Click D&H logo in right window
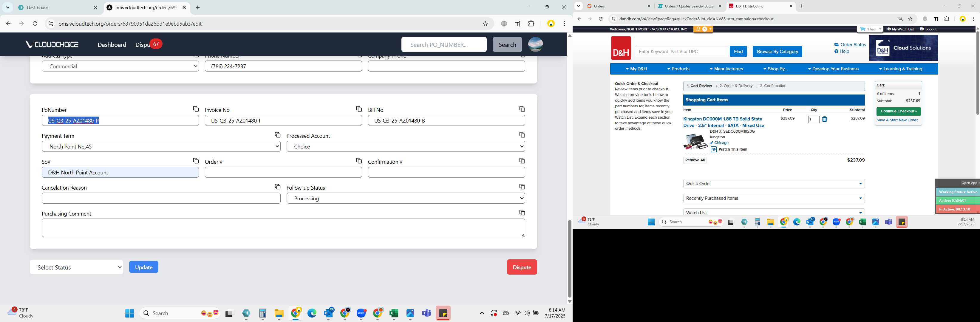The width and height of the screenshot is (980, 322). 621,48
